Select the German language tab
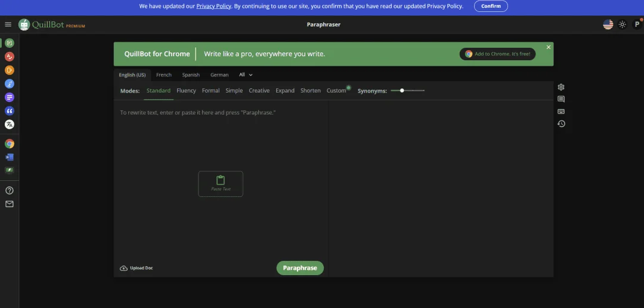This screenshot has height=308, width=644. point(219,75)
